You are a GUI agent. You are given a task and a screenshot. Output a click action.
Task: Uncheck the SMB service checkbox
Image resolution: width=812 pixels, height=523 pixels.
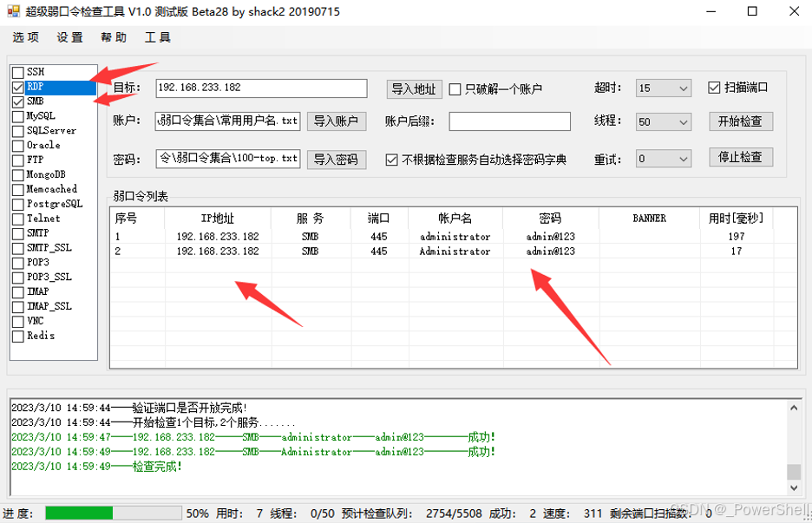[18, 101]
